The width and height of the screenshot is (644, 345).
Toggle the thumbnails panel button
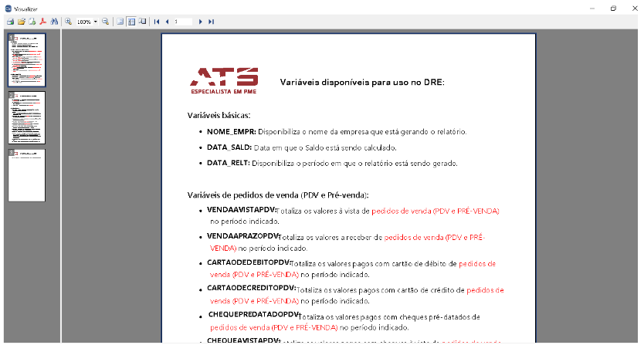tap(131, 22)
